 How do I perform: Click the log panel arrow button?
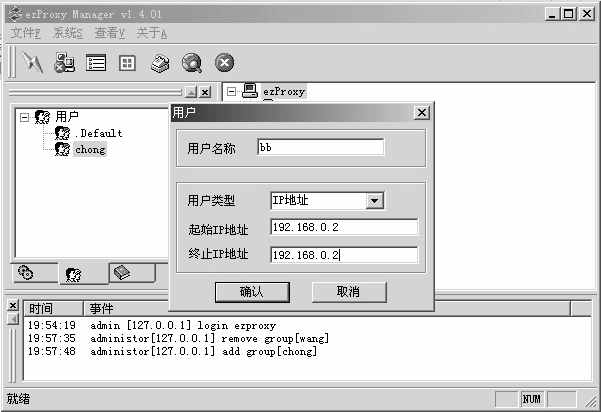point(13,318)
